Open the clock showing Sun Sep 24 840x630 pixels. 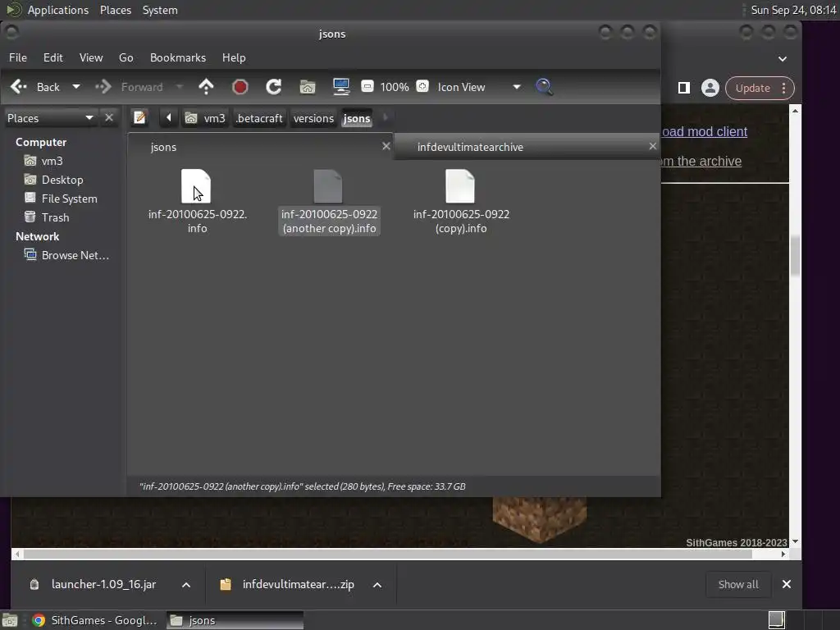click(793, 10)
